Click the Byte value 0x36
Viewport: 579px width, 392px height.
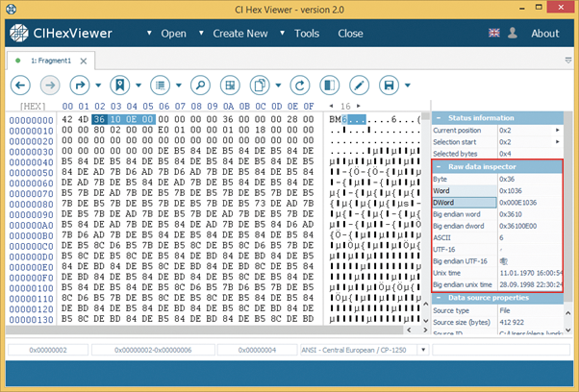pos(507,179)
